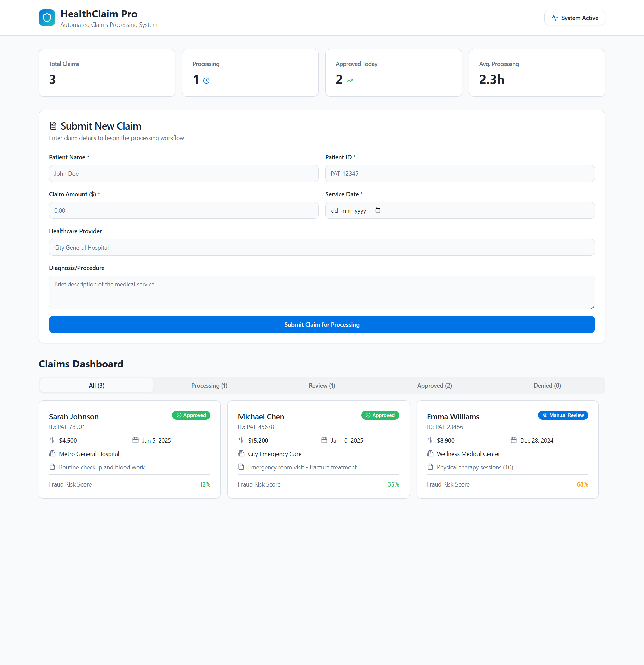Click calendar icon next to Jan 10, 2025

[324, 440]
